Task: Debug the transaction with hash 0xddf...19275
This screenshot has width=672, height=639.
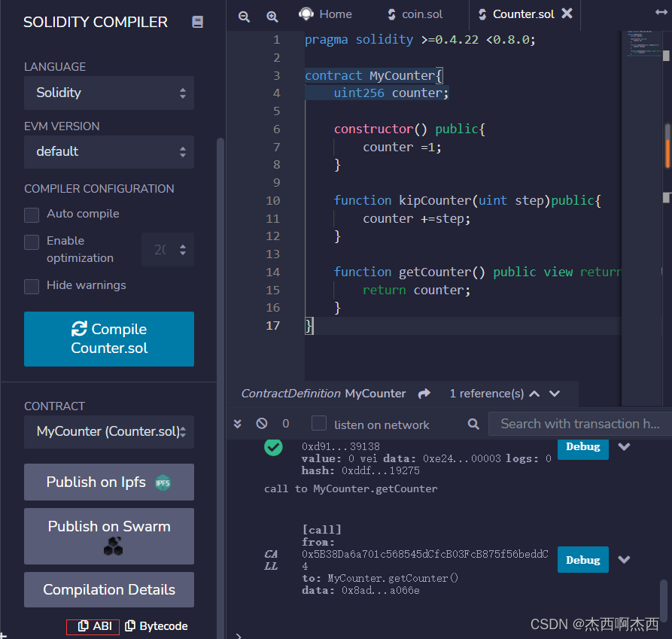Action: click(x=583, y=448)
